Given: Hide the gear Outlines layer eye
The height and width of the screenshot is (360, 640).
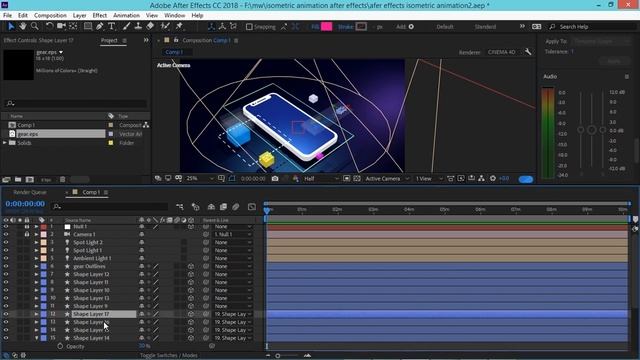Looking at the screenshot, I should click(6, 266).
